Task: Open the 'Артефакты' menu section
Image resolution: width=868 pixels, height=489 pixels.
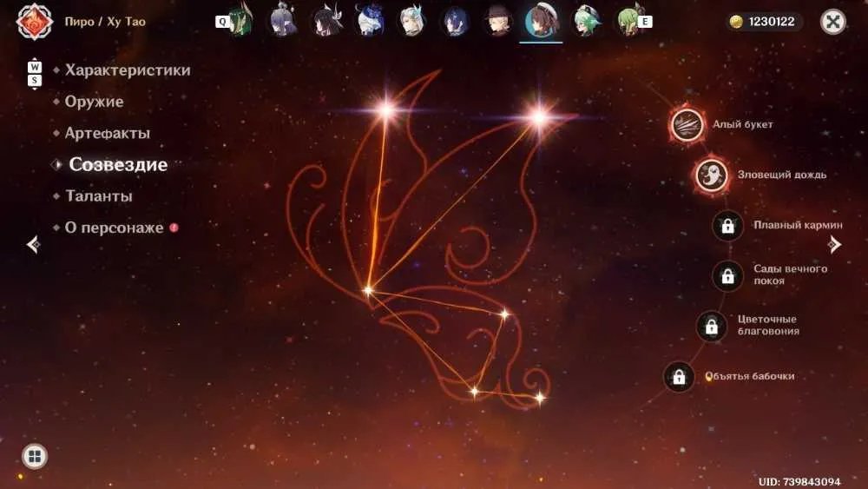Action: click(108, 133)
